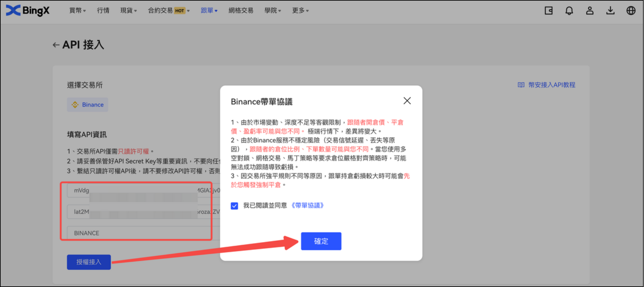
Task: Open the wallet icon in header
Action: click(549, 11)
